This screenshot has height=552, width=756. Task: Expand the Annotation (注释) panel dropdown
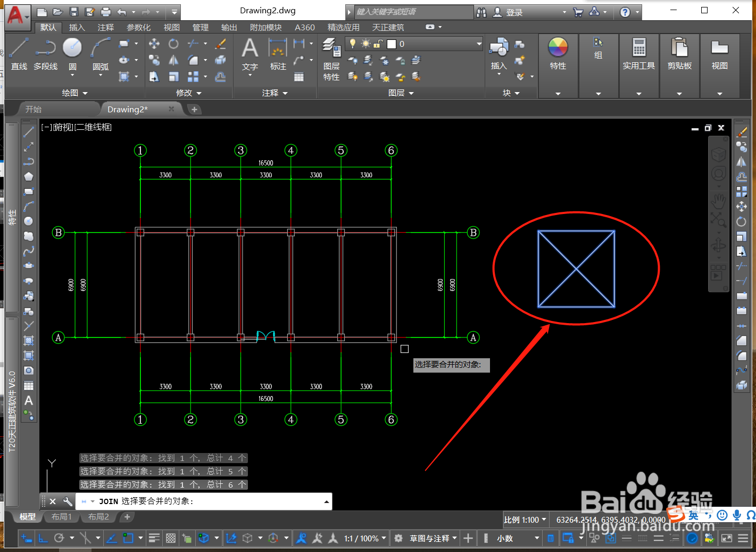275,93
